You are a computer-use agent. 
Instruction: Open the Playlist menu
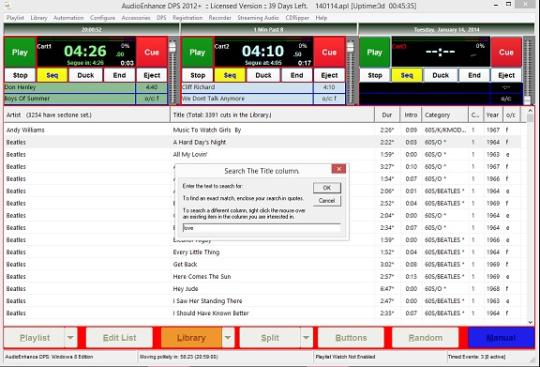[x=15, y=18]
